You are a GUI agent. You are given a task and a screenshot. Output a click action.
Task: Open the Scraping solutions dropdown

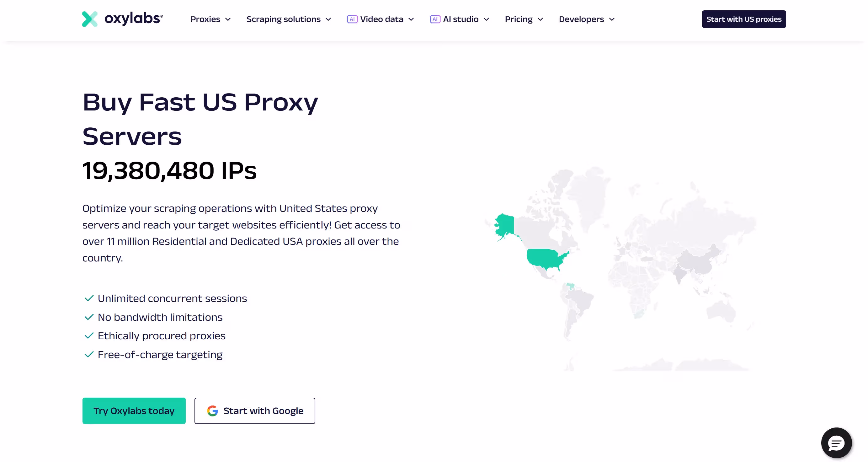(288, 19)
